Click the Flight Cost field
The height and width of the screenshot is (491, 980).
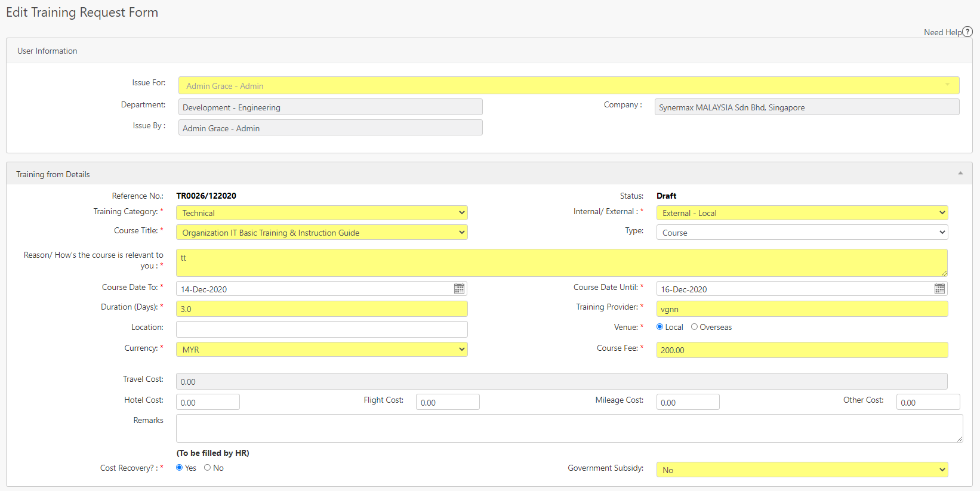click(448, 402)
